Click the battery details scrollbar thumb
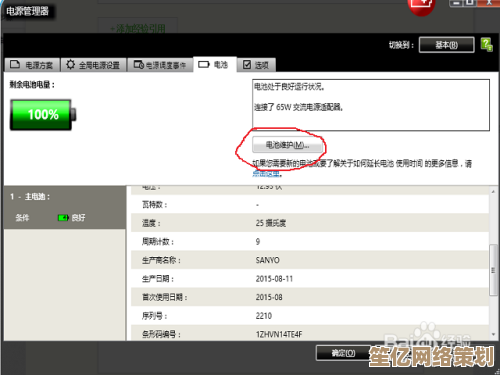Screen dimensions: 500x375 [x=493, y=270]
